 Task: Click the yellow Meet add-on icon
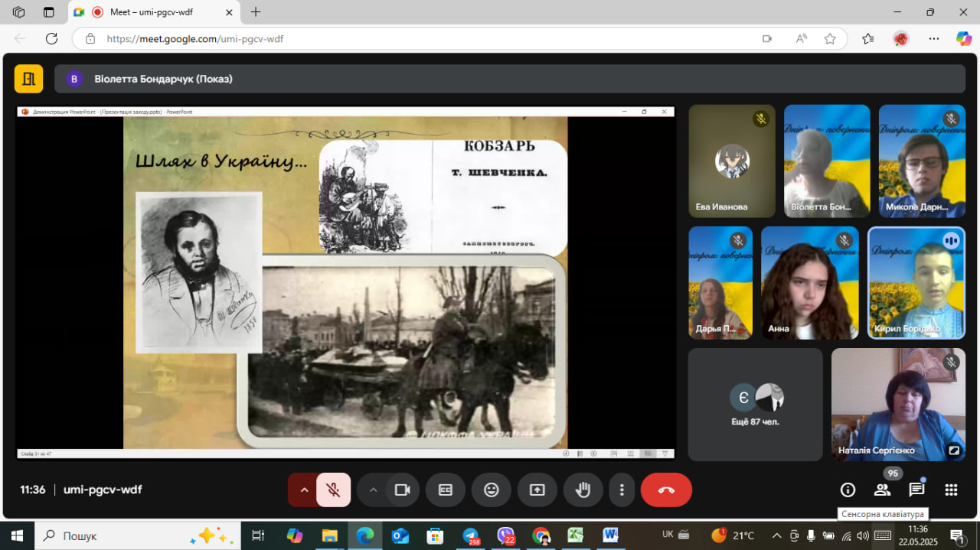tap(29, 78)
